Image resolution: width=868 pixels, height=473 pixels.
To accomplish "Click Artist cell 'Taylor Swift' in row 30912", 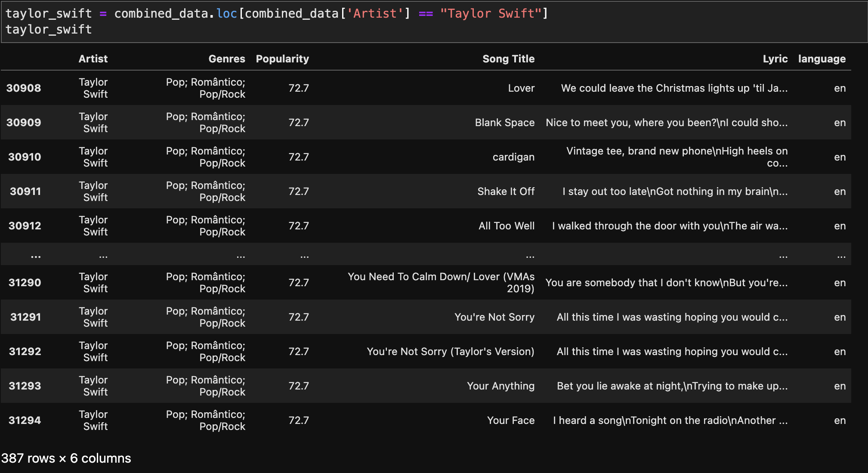I will click(x=93, y=226).
